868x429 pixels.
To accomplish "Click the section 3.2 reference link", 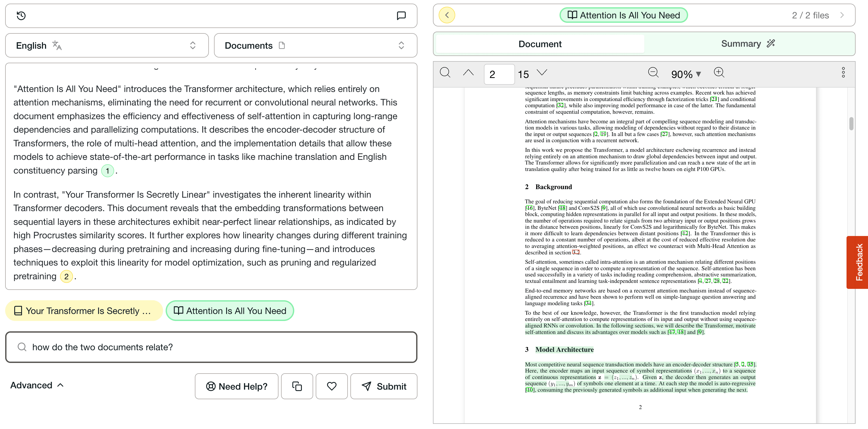I will [576, 252].
